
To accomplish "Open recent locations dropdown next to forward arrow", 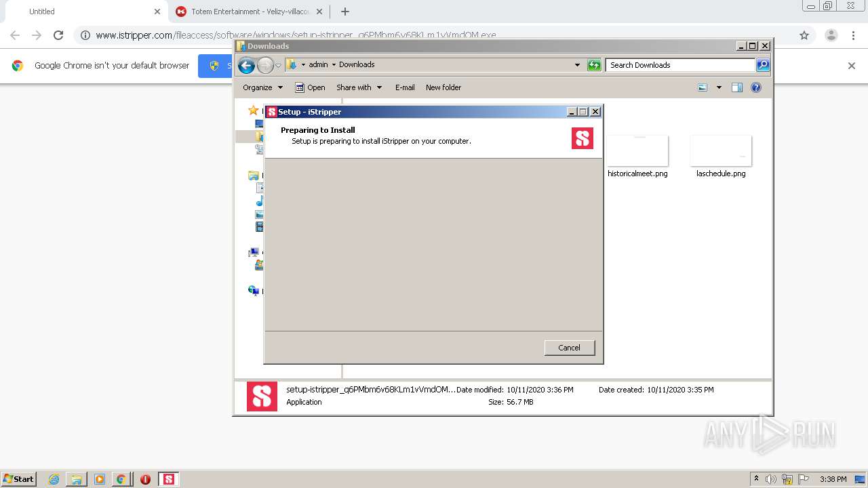I will [278, 66].
